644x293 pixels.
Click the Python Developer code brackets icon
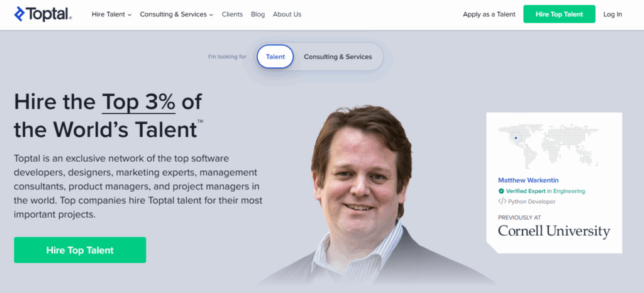(502, 201)
